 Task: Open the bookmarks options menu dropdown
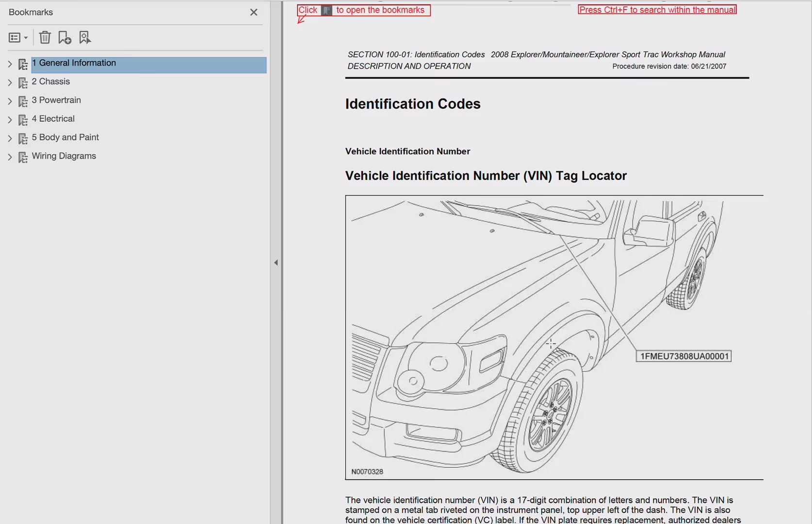pos(18,37)
